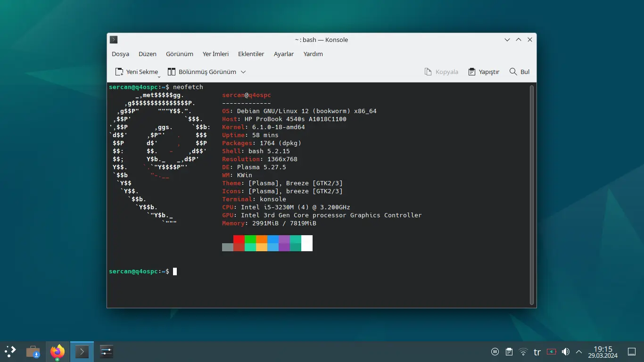This screenshot has width=644, height=362.
Task: Click the tr keyboard layout indicator
Action: [537, 352]
